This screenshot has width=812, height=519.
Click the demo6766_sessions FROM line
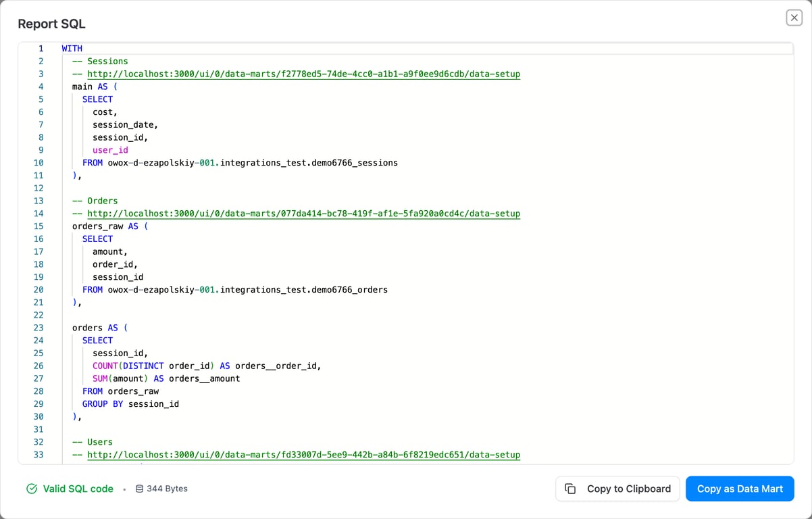point(240,163)
